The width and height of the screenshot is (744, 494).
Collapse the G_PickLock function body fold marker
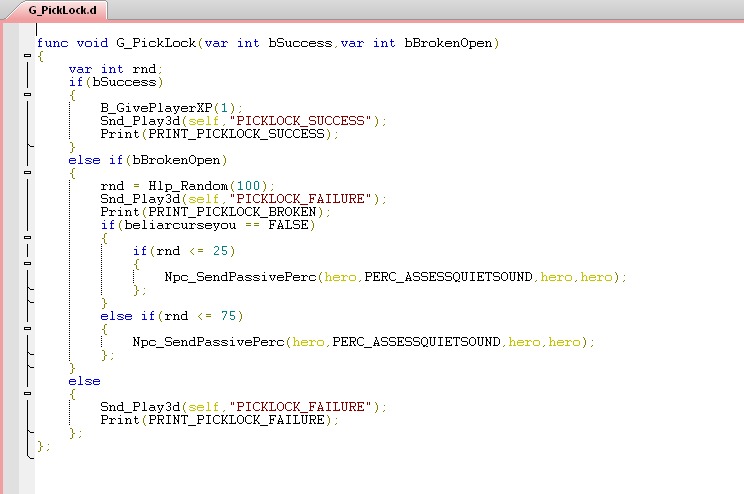tap(28, 56)
